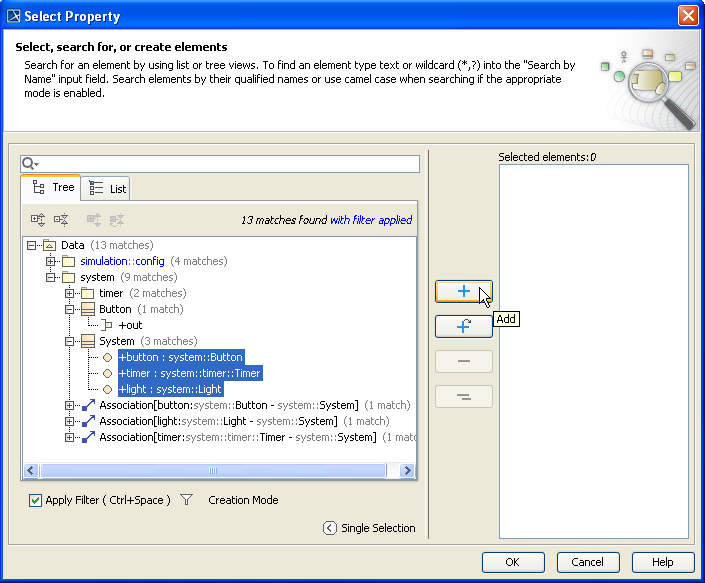Close the Select Property dialog
705x583 pixels.
(688, 16)
